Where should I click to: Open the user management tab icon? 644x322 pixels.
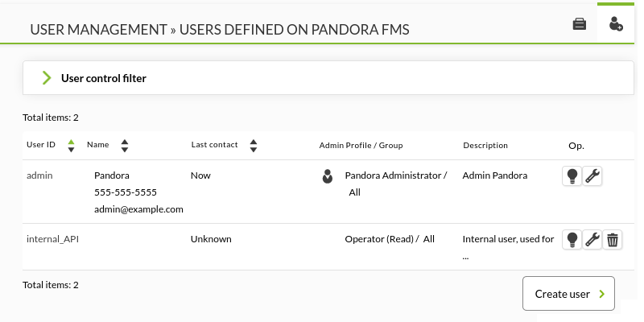pos(616,24)
